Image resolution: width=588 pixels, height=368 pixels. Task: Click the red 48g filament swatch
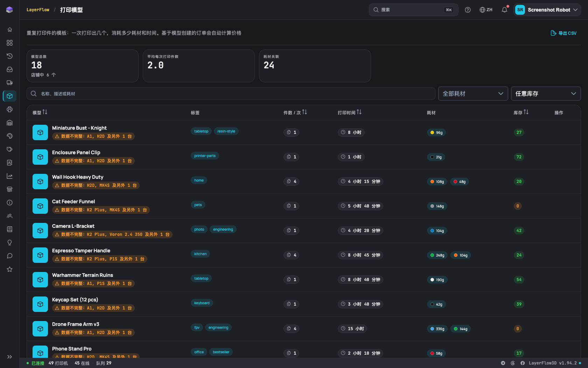tap(460, 182)
